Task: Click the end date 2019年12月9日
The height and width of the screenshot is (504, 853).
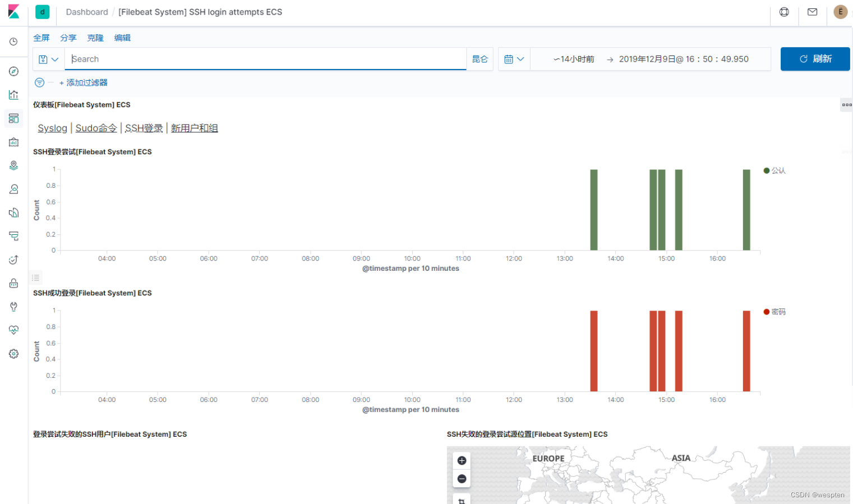Action: [684, 59]
